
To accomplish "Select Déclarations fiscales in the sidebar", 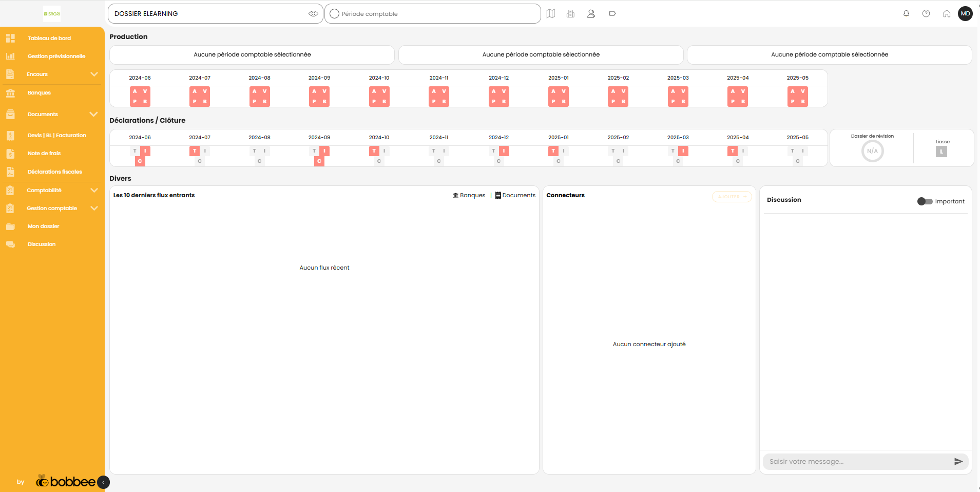I will point(54,172).
